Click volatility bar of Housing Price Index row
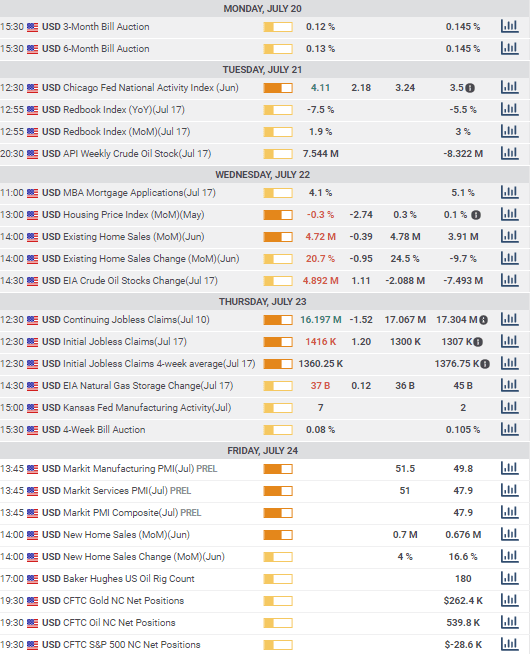This screenshot has height=654, width=532. point(278,215)
